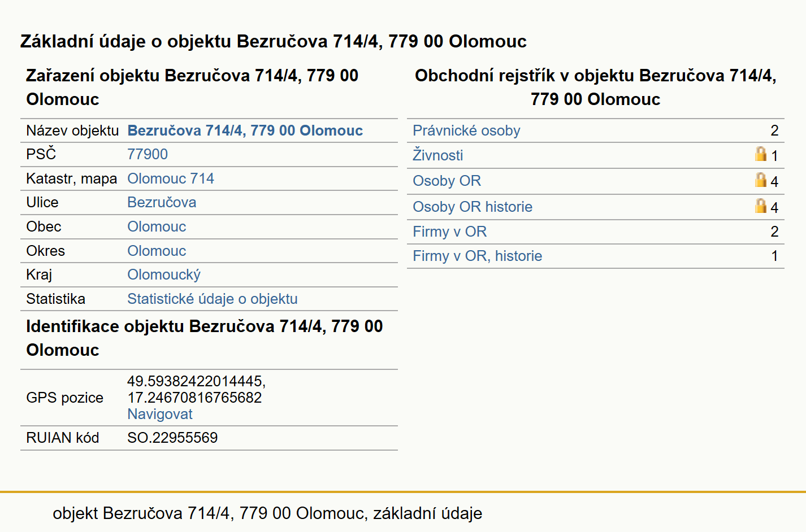Image resolution: width=806 pixels, height=532 pixels.
Task: Open the Olomoucký region link
Action: [164, 275]
